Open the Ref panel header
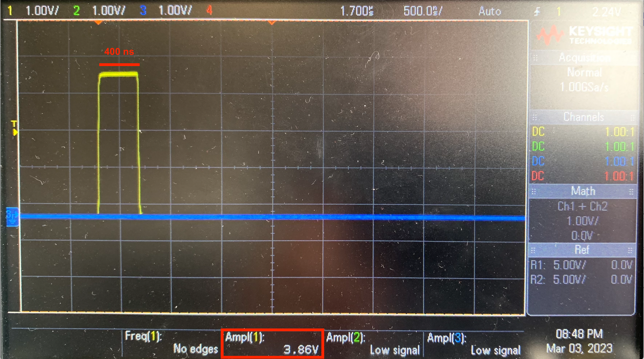The image size is (644, 359). [x=582, y=250]
